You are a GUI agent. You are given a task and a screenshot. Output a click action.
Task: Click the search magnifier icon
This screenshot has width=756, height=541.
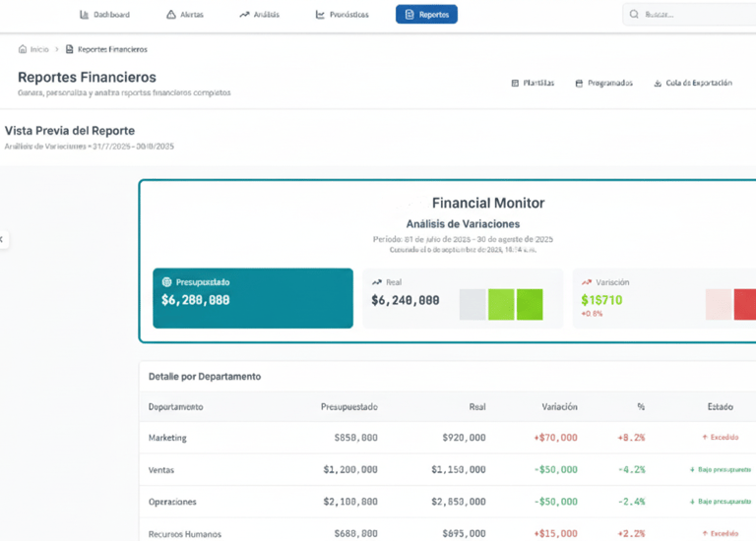[x=634, y=15]
